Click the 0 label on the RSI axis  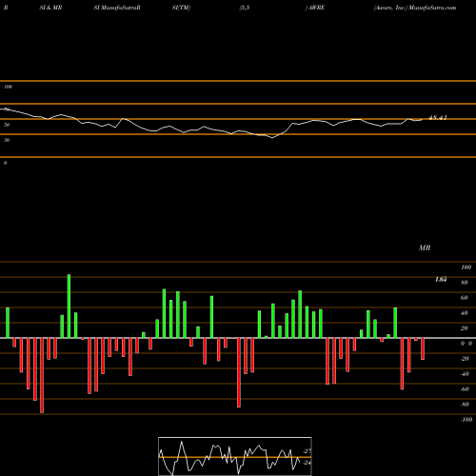click(x=5, y=163)
